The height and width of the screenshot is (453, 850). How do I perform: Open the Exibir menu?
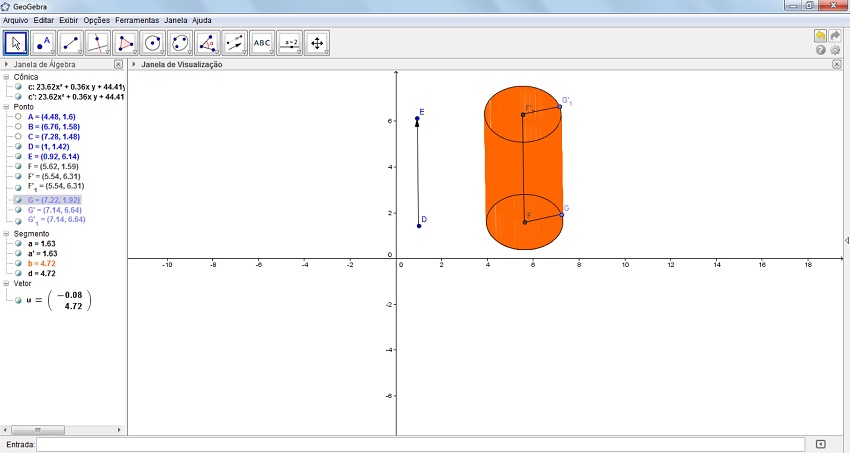(x=69, y=20)
